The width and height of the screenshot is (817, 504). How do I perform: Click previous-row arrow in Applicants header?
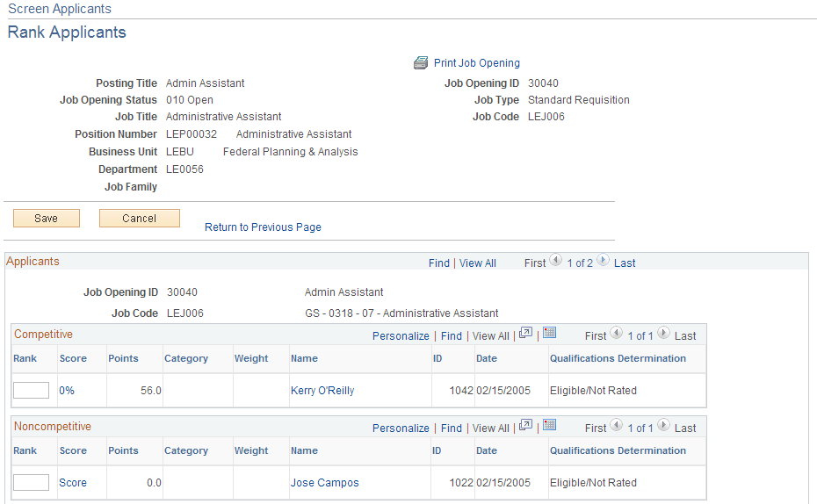[x=556, y=260]
